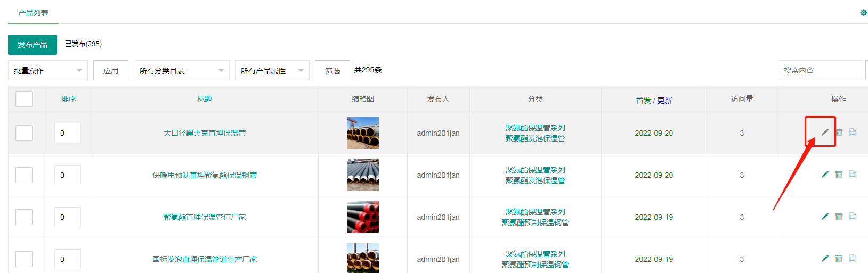Viewport: 868px width, 273px height.
Task: Delete the 供暖用预制直埋聚氨酯保温钢管 product
Action: click(839, 175)
